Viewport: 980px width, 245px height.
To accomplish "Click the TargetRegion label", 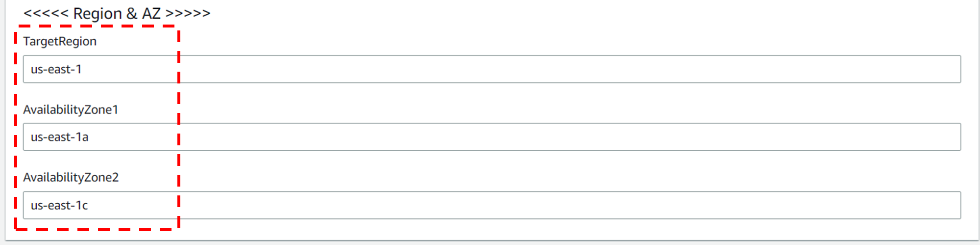I will (x=60, y=41).
